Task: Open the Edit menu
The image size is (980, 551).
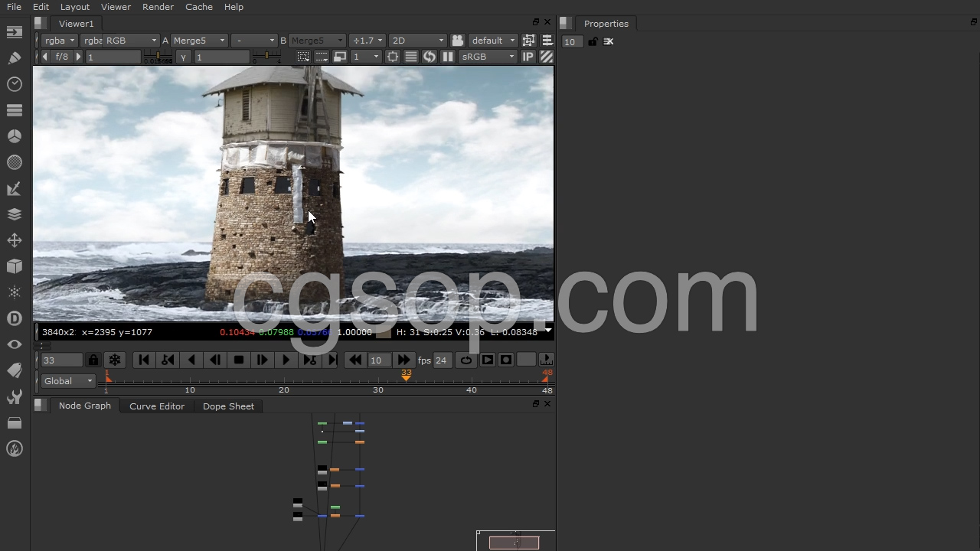Action: [41, 7]
